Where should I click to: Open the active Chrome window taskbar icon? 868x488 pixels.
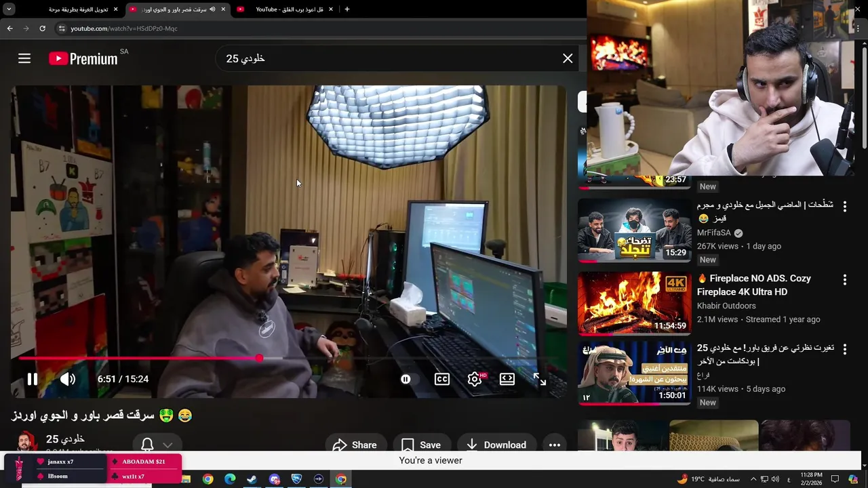(341, 479)
